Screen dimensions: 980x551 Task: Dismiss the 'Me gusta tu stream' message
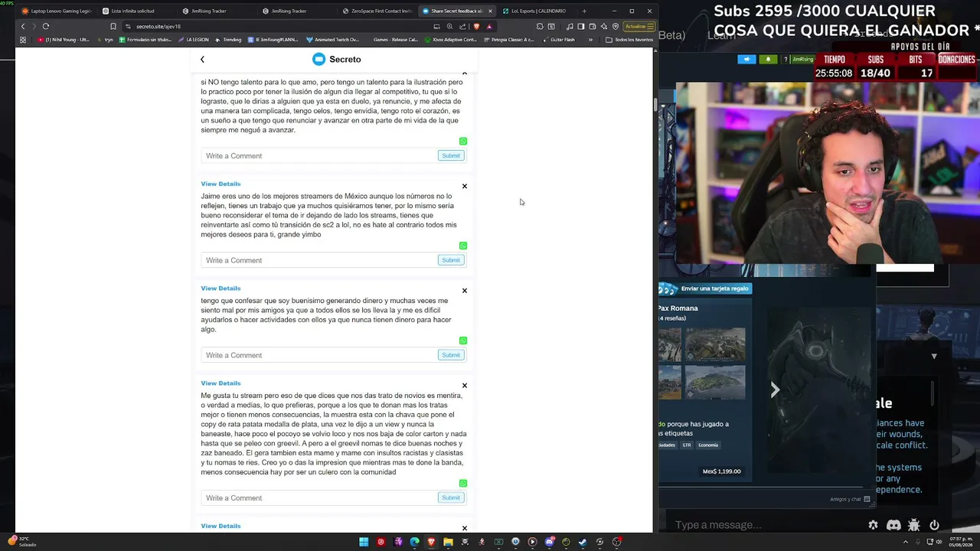click(464, 386)
